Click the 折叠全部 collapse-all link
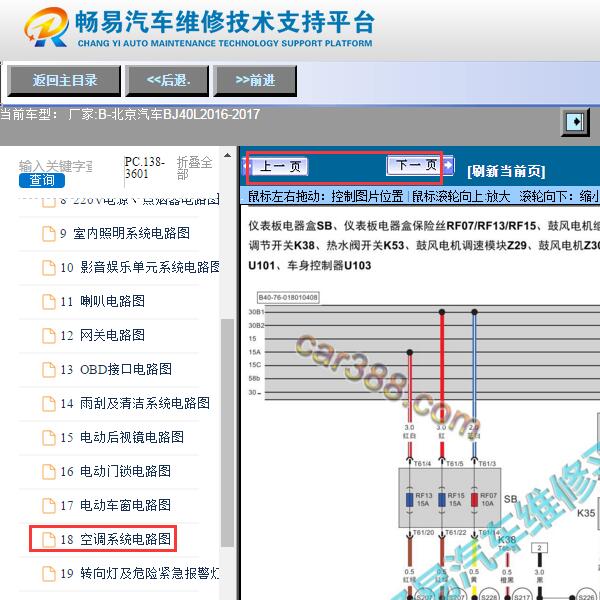Screen dimensions: 600x600 click(194, 168)
